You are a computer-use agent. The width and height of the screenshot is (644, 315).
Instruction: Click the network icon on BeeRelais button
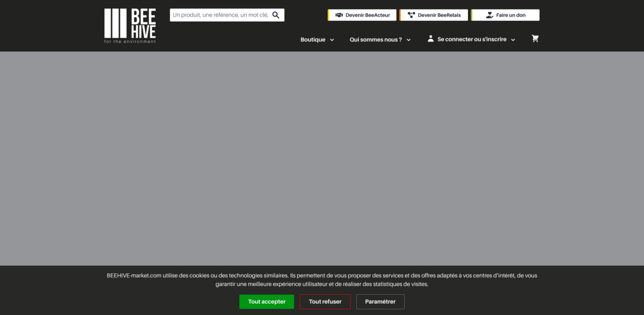tap(411, 15)
